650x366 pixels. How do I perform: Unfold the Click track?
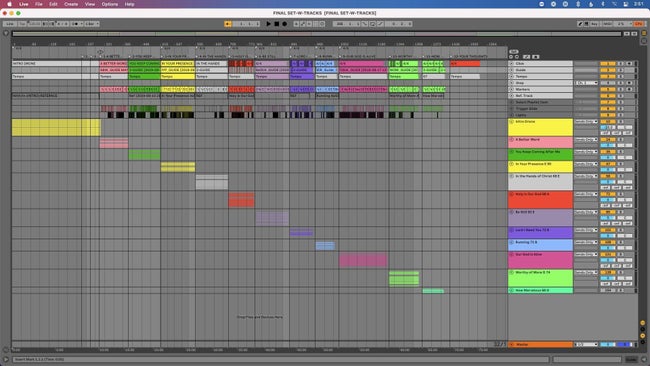tap(512, 64)
